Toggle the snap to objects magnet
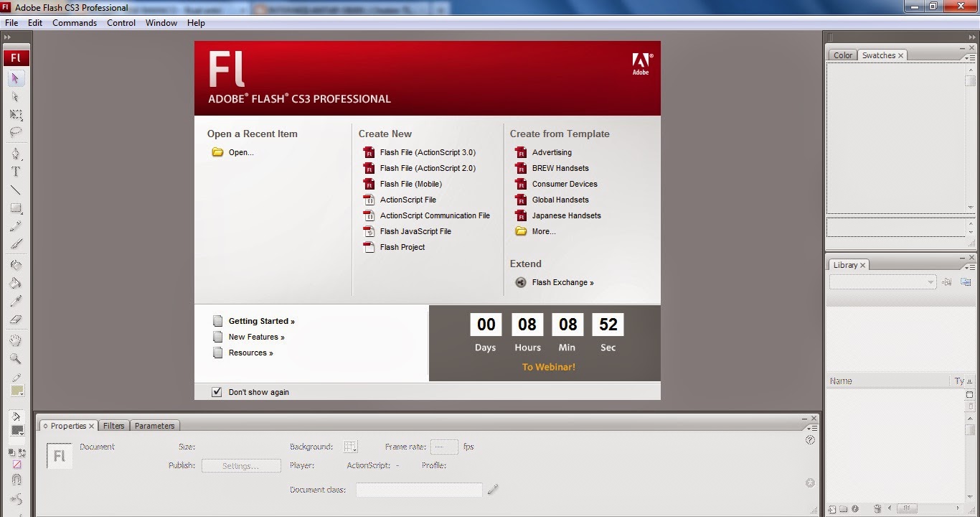The height and width of the screenshot is (517, 980). [x=17, y=480]
